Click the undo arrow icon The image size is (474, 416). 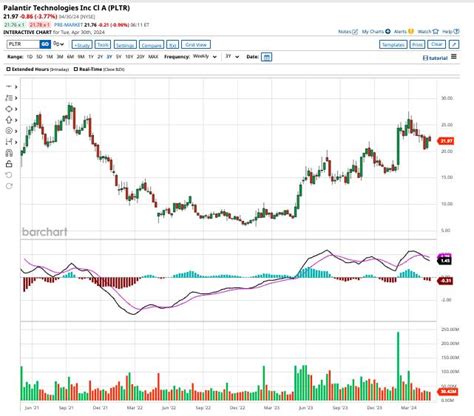coord(9,175)
